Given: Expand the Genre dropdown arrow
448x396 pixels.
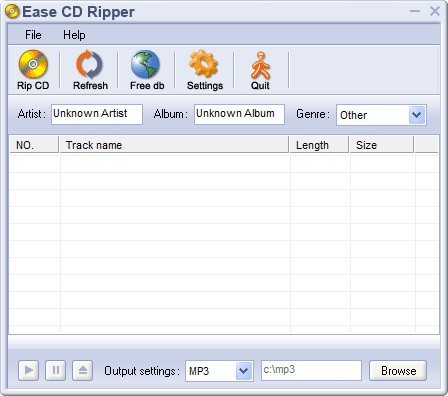Looking at the screenshot, I should [x=417, y=115].
